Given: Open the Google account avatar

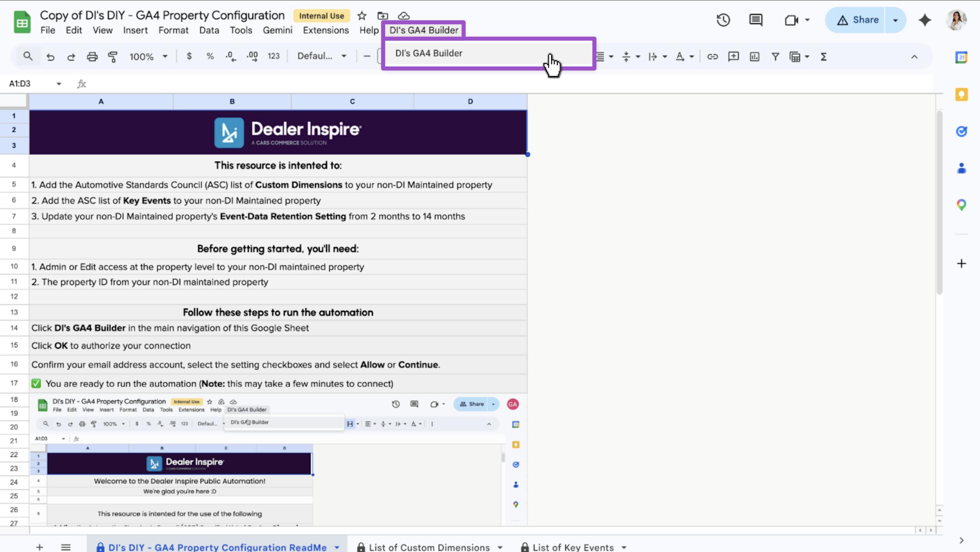Looking at the screenshot, I should click(x=956, y=20).
